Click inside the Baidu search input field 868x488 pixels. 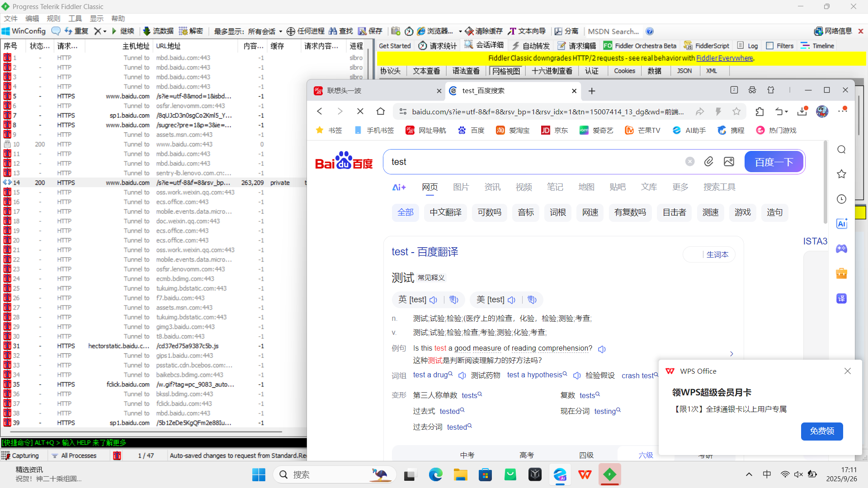(x=520, y=161)
